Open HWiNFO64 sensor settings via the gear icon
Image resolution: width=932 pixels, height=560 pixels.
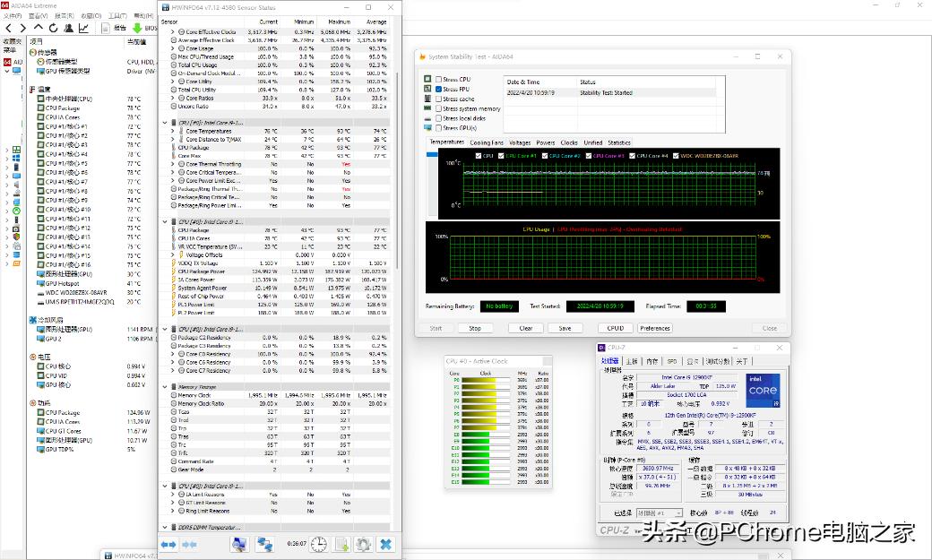pyautogui.click(x=364, y=545)
